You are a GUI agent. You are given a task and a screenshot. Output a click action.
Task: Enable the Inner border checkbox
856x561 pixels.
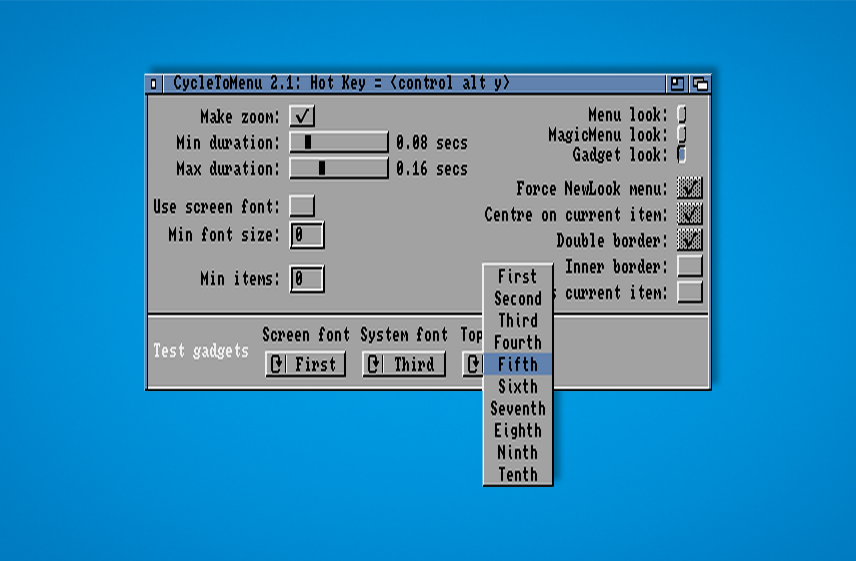point(689,266)
